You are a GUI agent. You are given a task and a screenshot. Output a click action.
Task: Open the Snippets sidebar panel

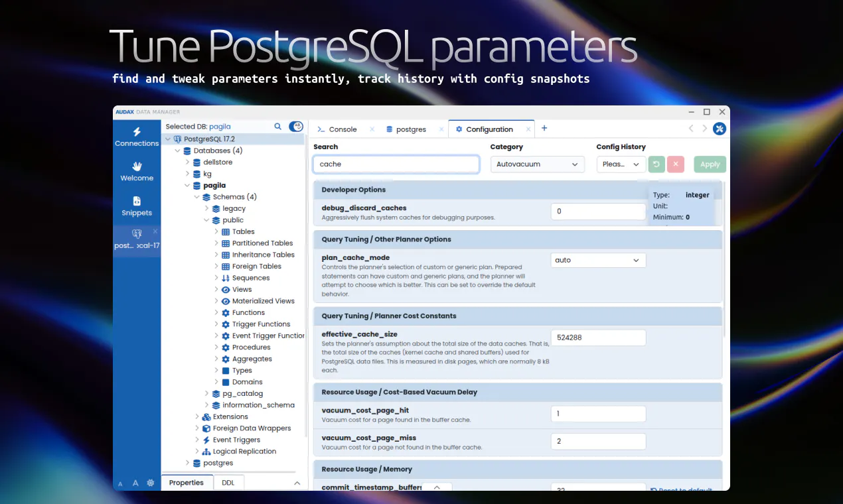137,206
